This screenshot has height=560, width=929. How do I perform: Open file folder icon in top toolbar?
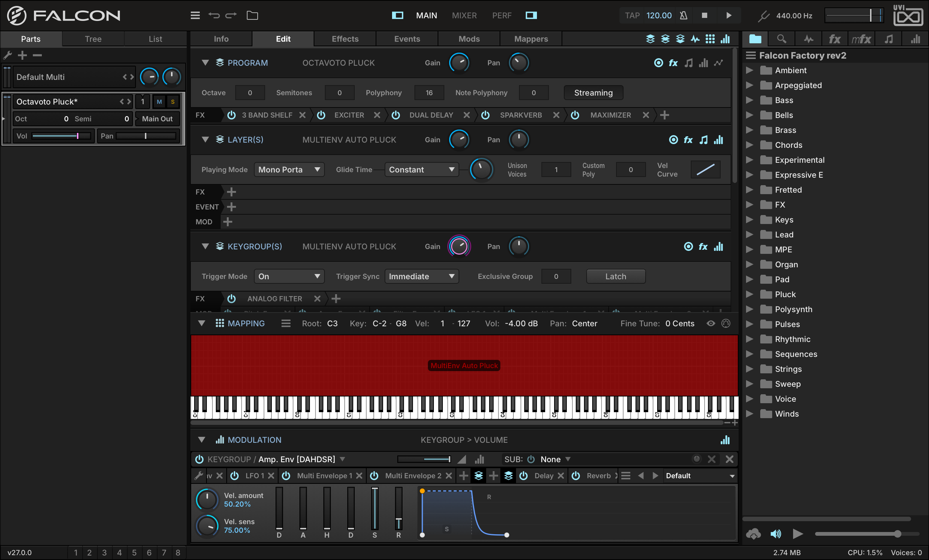tap(252, 15)
